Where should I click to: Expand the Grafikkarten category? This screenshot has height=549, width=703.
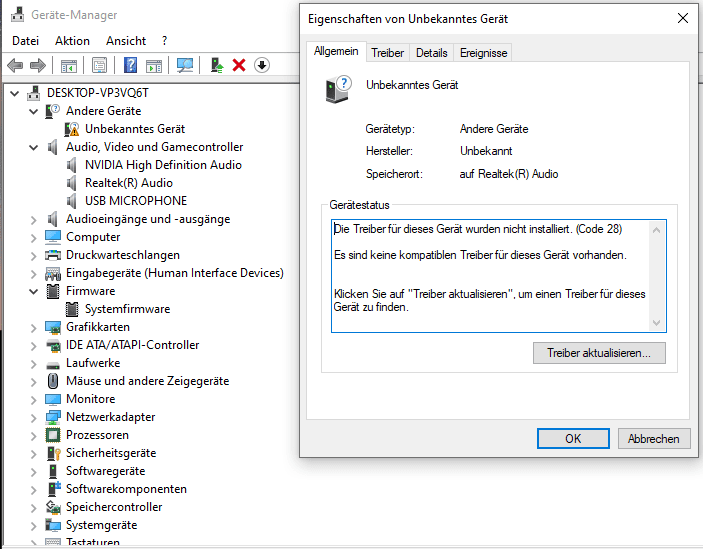[x=34, y=328]
